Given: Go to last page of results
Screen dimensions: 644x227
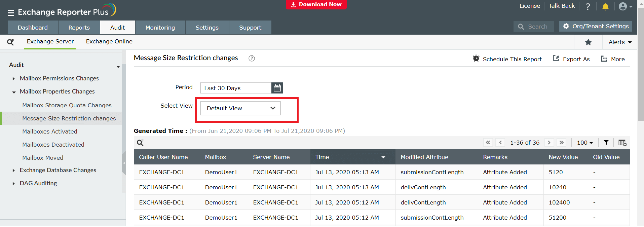Looking at the screenshot, I should pos(562,143).
